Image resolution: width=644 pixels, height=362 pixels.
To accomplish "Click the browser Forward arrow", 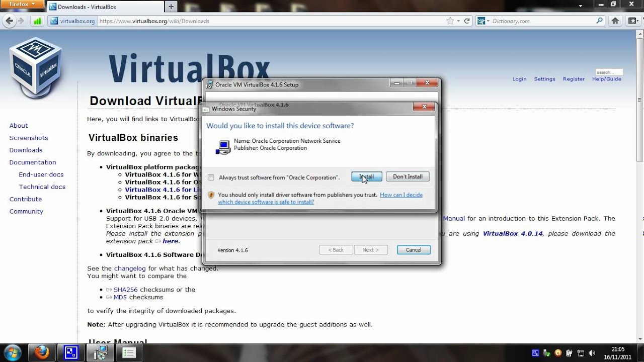I will point(21,21).
